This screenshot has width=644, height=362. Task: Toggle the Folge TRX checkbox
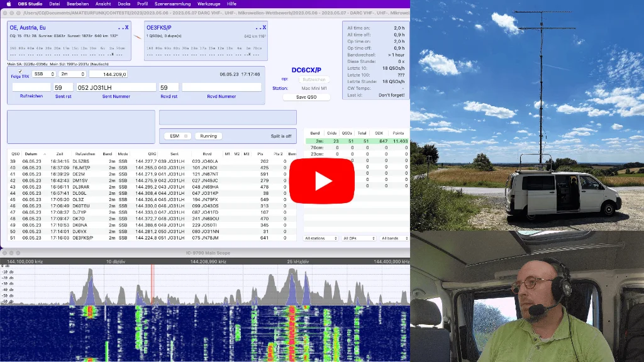19,72
